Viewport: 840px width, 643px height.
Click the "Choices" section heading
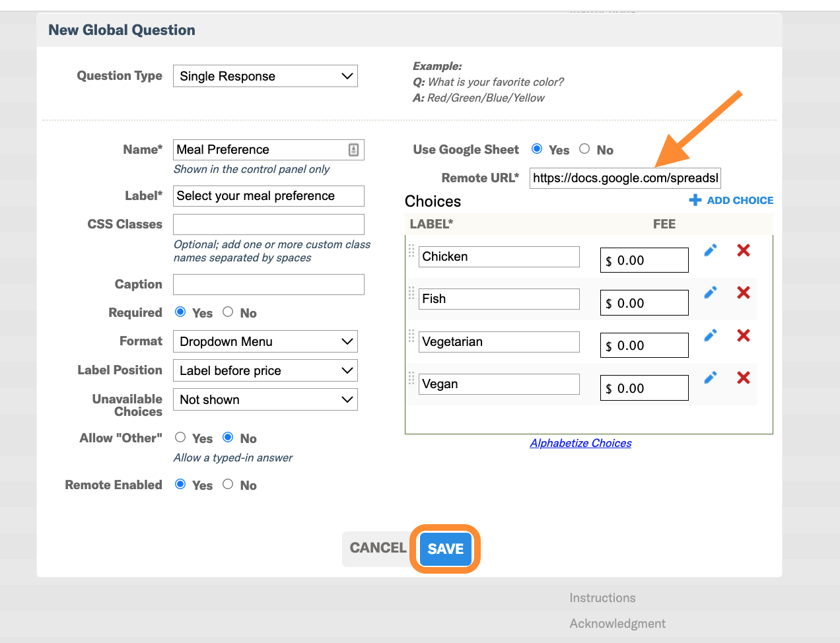tap(433, 201)
